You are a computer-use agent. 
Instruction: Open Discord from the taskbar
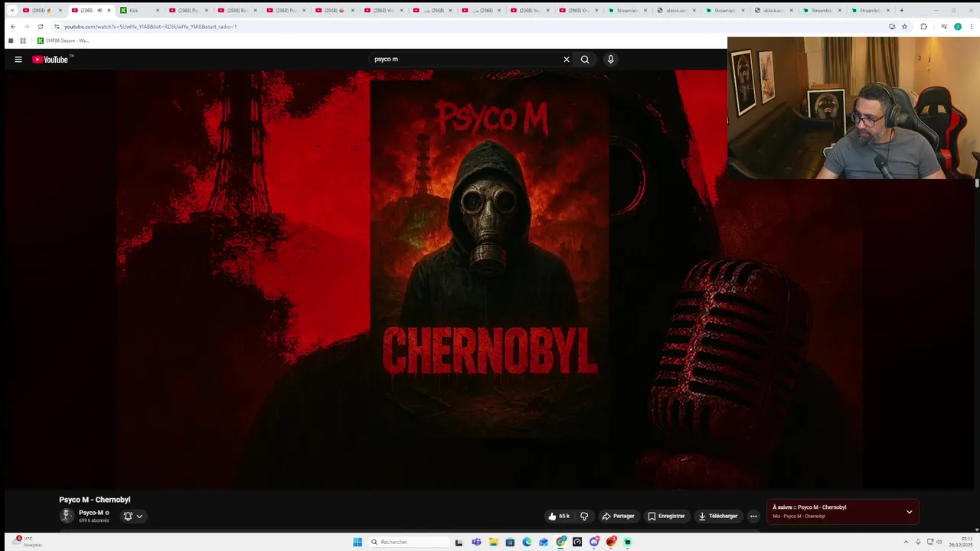594,542
